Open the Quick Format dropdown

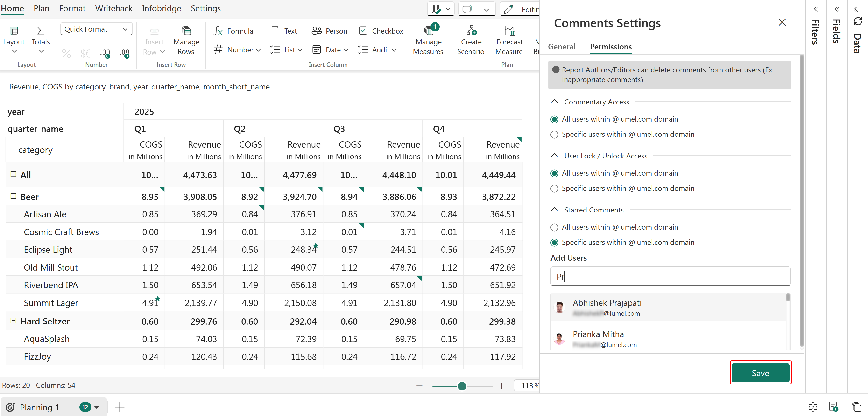tap(96, 29)
